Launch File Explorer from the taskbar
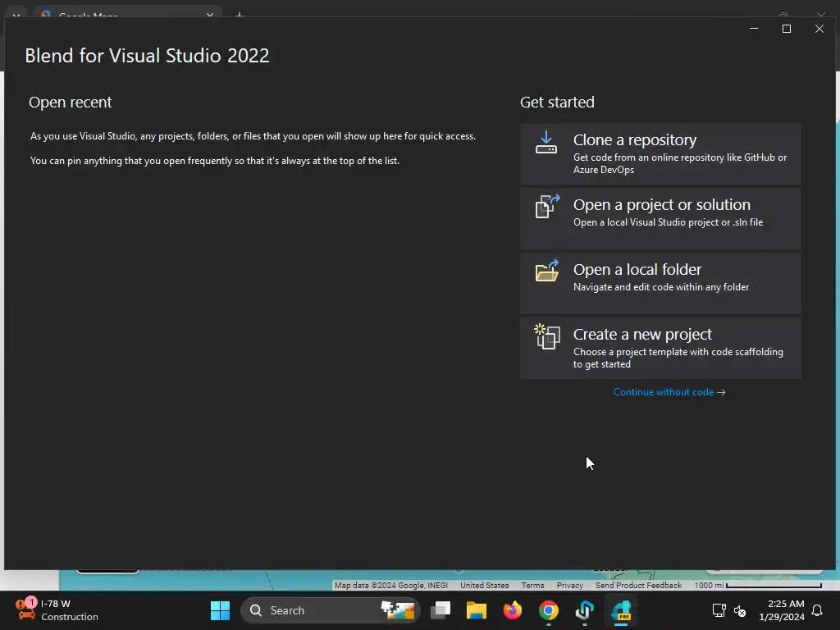The width and height of the screenshot is (840, 630). 477,610
